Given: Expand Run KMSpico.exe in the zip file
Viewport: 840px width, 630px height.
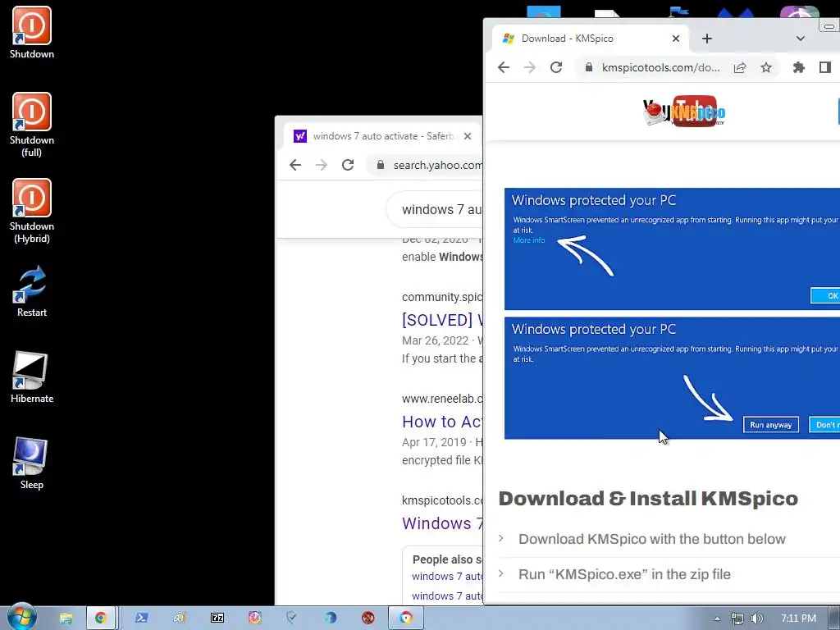Looking at the screenshot, I should (624, 574).
